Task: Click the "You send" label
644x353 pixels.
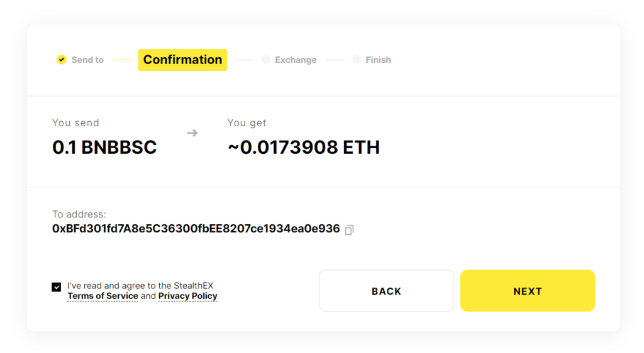Action: (75, 123)
